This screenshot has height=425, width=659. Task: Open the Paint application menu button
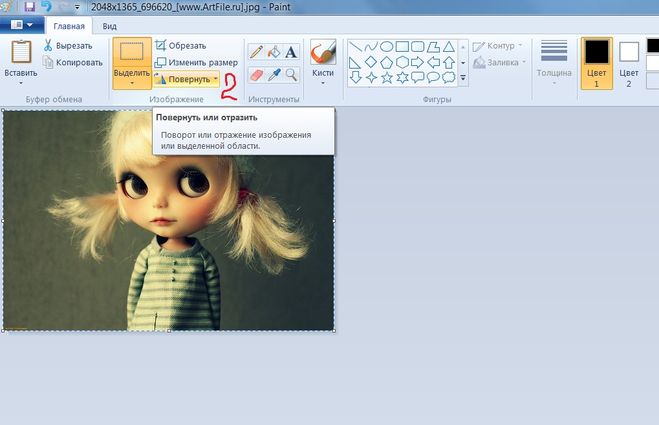click(21, 25)
